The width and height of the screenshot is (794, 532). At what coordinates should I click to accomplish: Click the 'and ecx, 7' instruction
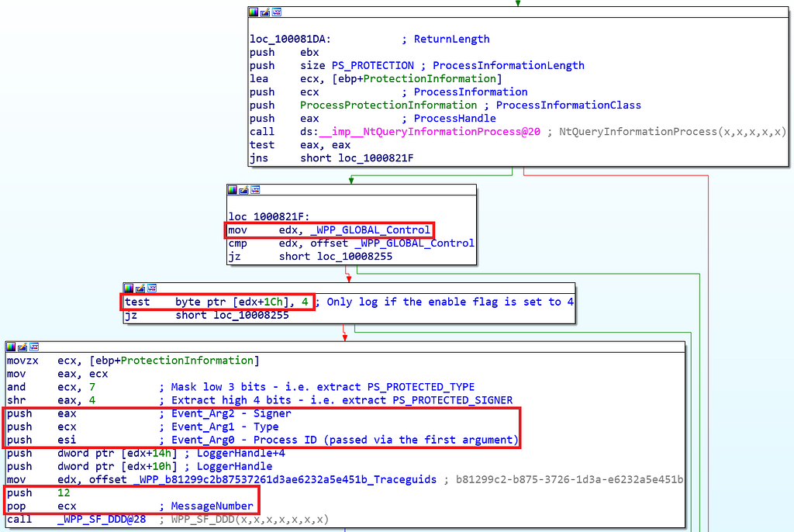coord(51,386)
